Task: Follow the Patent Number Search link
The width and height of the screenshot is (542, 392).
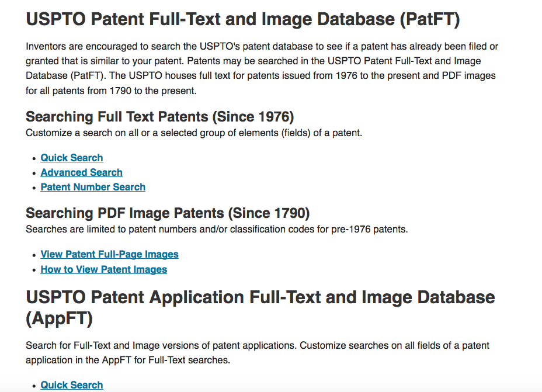Action: pyautogui.click(x=93, y=187)
